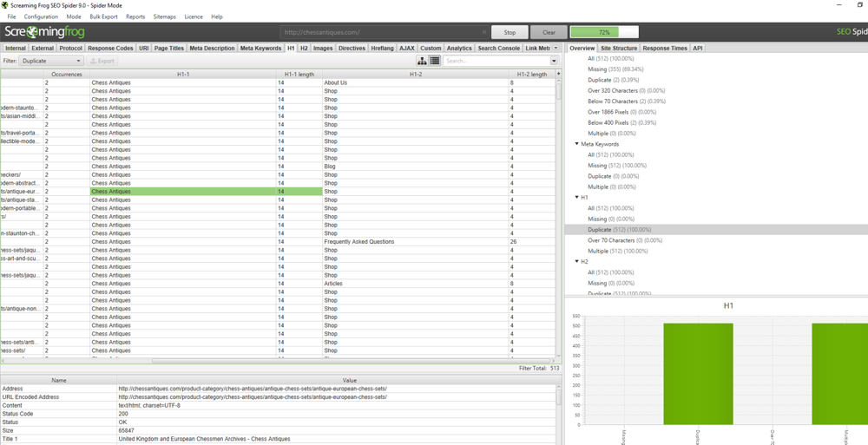Switch to list view icon
Image resolution: width=868 pixels, height=445 pixels.
[435, 61]
